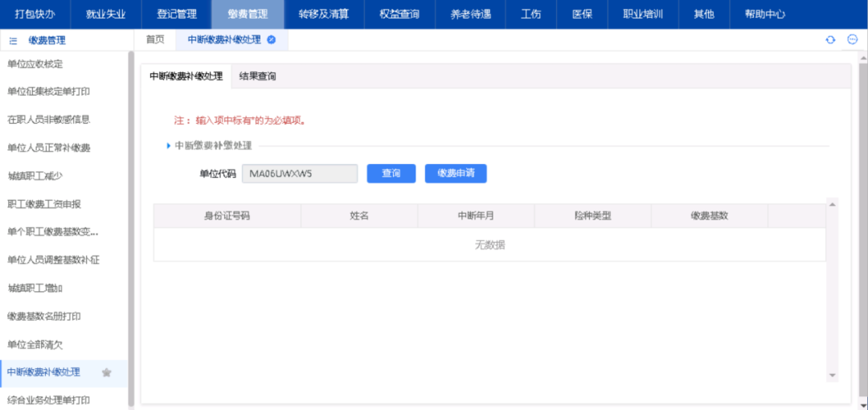868x410 pixels.
Task: Click the hamburger icon beside 缴费管理
Action: (x=13, y=40)
